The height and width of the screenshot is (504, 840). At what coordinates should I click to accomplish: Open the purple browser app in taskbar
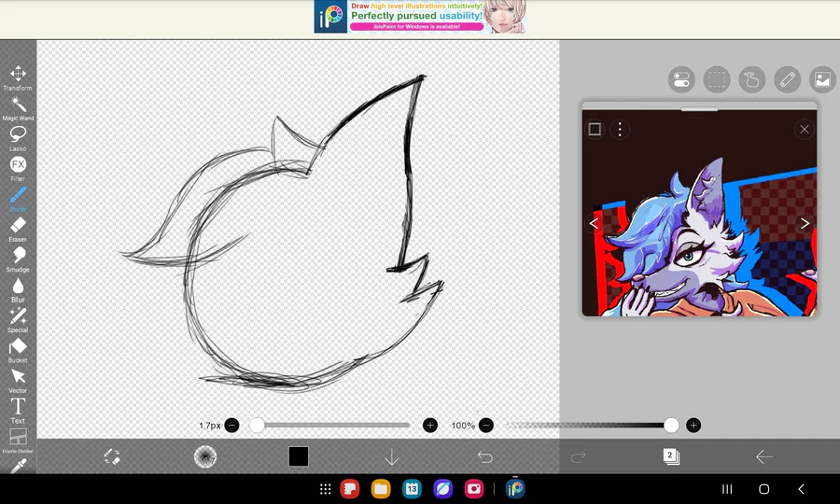(443, 488)
